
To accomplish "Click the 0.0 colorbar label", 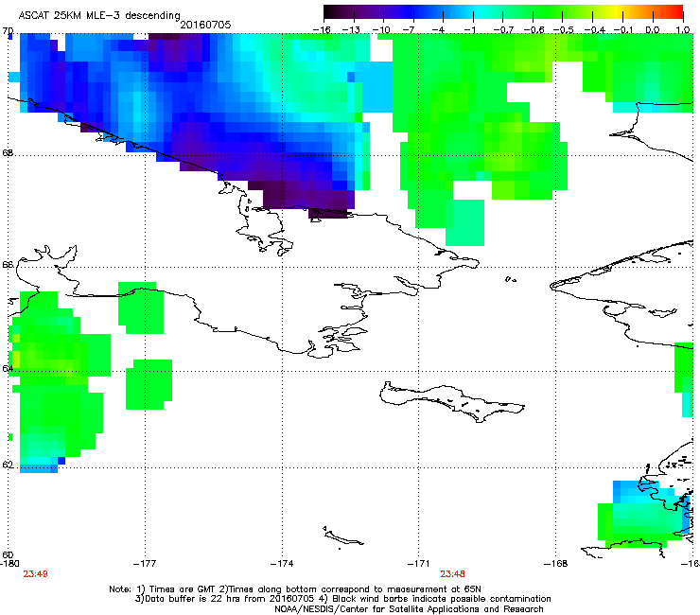I will 653,30.
